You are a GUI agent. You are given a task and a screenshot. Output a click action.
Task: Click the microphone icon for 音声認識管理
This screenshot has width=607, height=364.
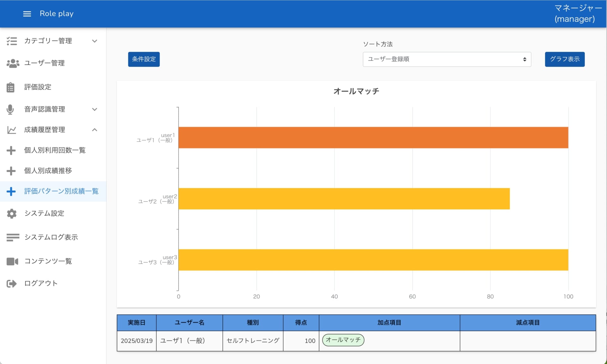(x=10, y=109)
